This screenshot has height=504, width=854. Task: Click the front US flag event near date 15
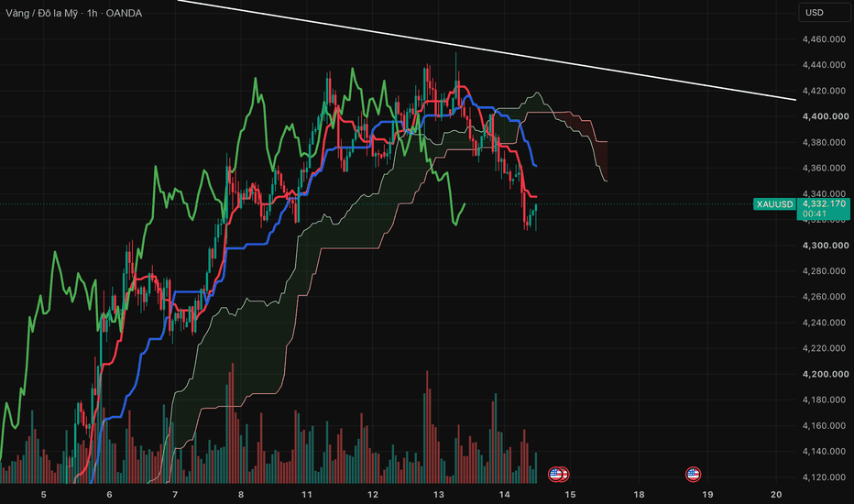point(555,474)
